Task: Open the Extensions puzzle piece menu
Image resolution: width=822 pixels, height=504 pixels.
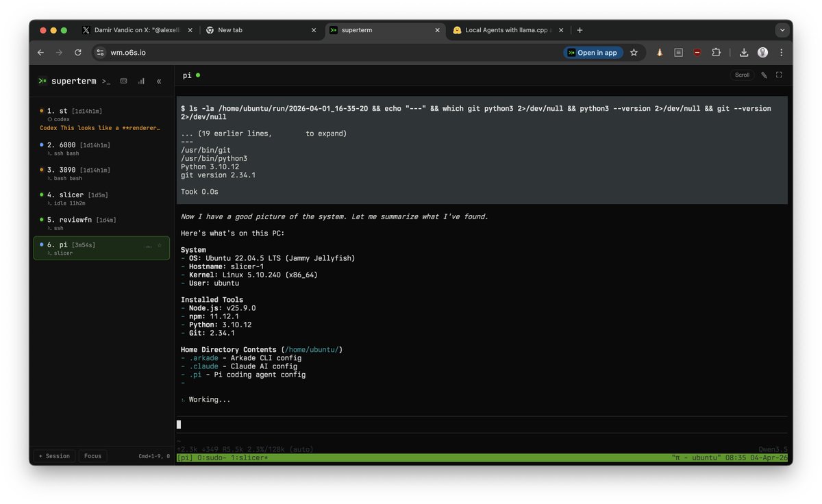Action: [717, 53]
